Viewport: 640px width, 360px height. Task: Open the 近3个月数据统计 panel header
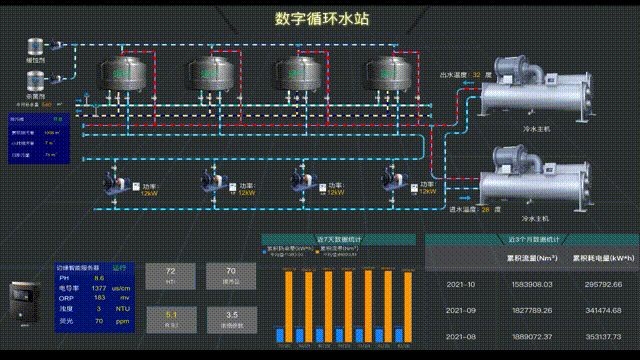tap(532, 239)
